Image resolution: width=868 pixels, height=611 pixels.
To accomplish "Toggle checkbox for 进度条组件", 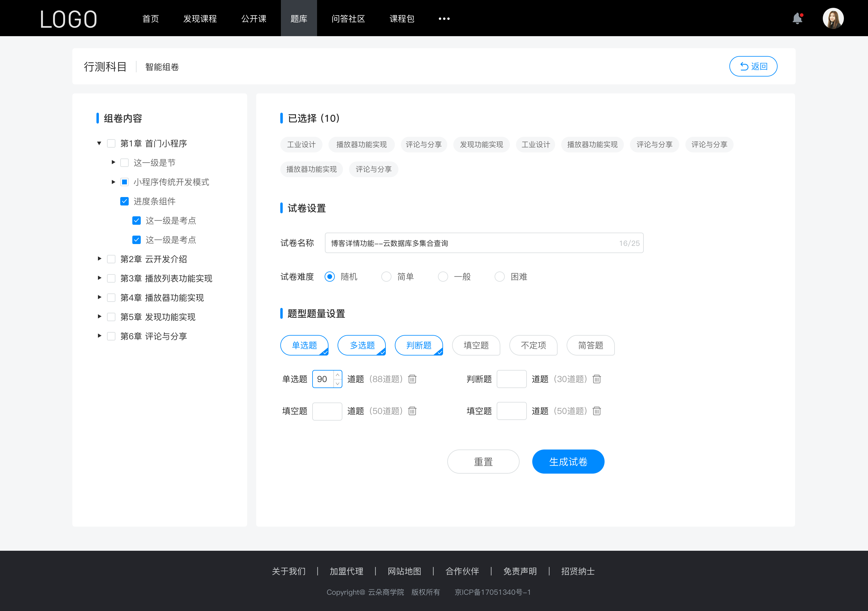I will [x=124, y=201].
